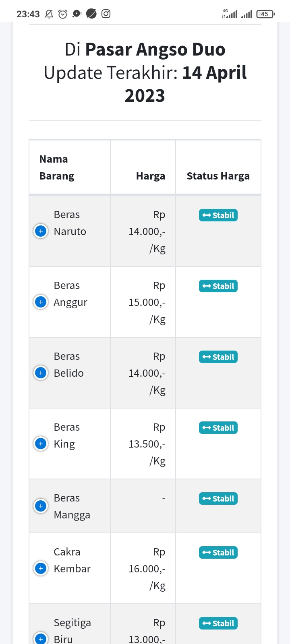Tap the alarm clock status icon
The image size is (290, 644).
(x=63, y=14)
